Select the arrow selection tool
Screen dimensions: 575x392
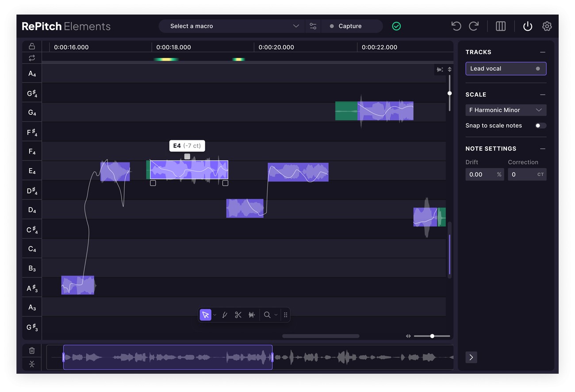click(205, 315)
